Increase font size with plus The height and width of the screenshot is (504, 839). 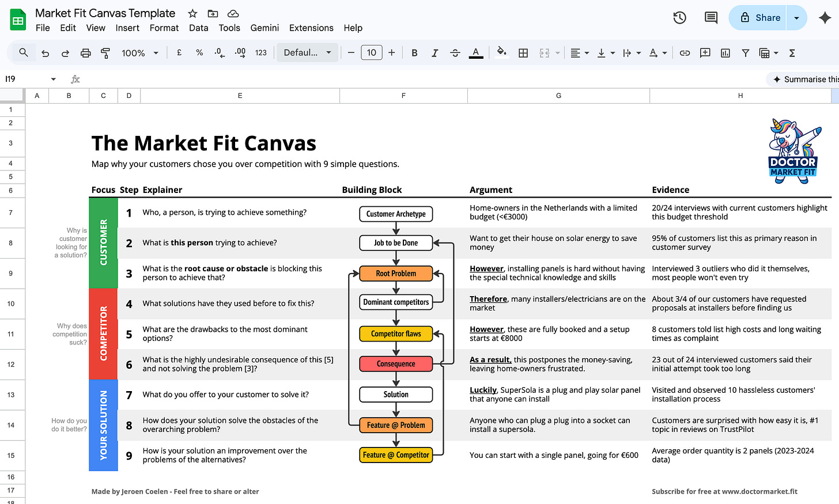point(392,53)
